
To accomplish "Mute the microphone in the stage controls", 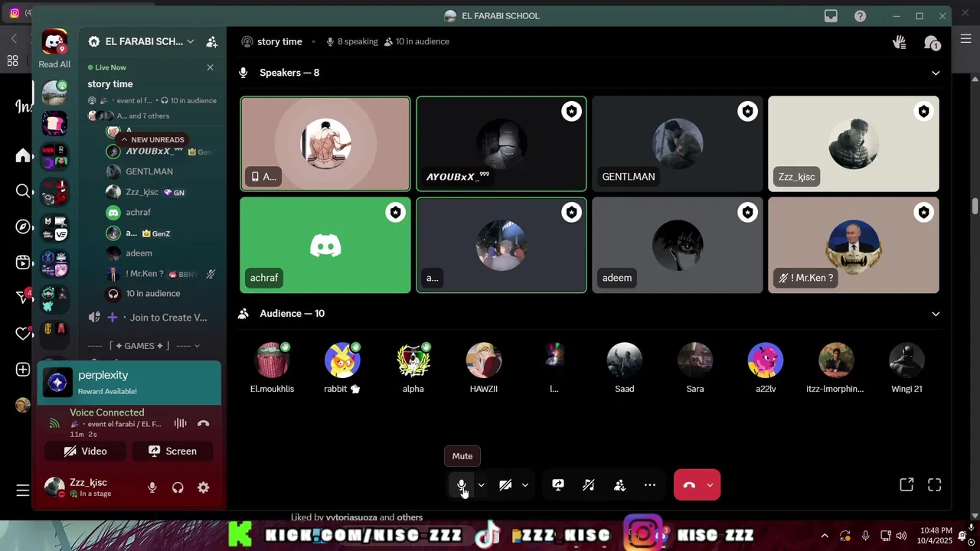I will pyautogui.click(x=462, y=485).
